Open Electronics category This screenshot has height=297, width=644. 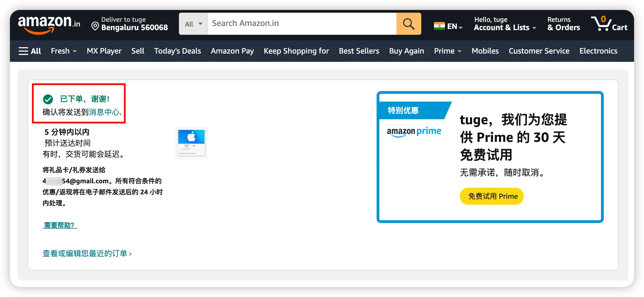click(598, 51)
